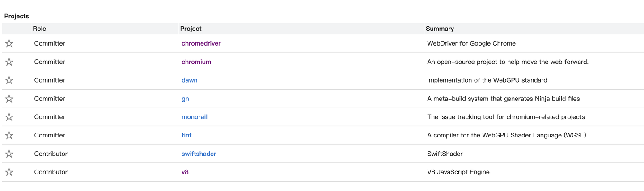Click the Role column header
The height and width of the screenshot is (191, 644).
[39, 29]
